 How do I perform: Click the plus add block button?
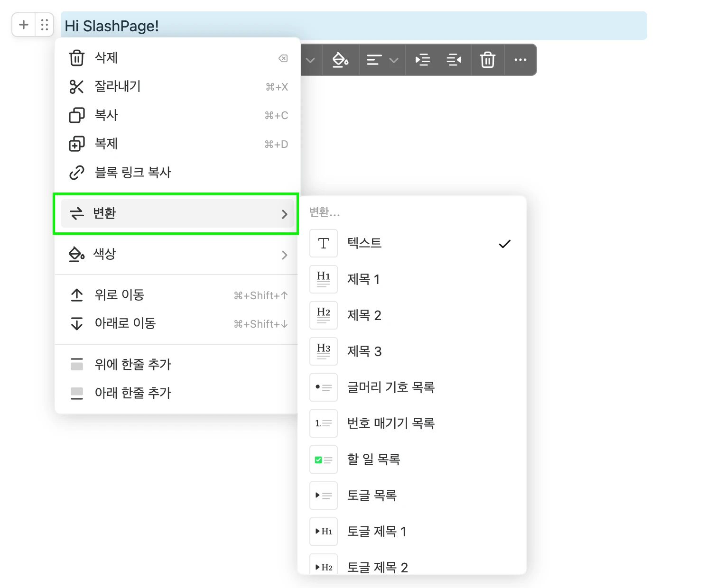click(x=24, y=25)
